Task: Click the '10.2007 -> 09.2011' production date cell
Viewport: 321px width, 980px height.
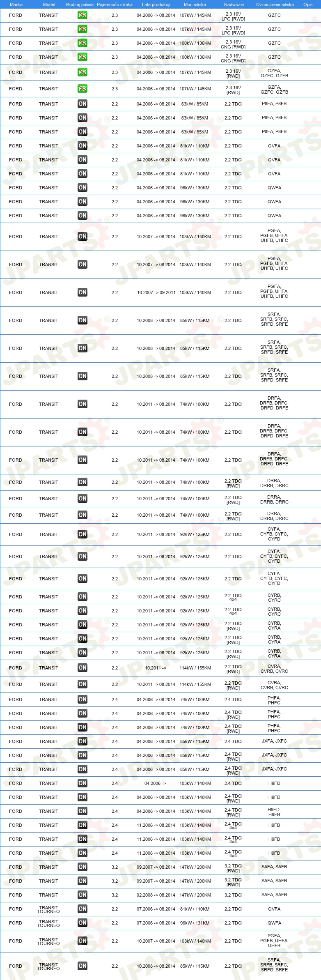Action: 156,292
